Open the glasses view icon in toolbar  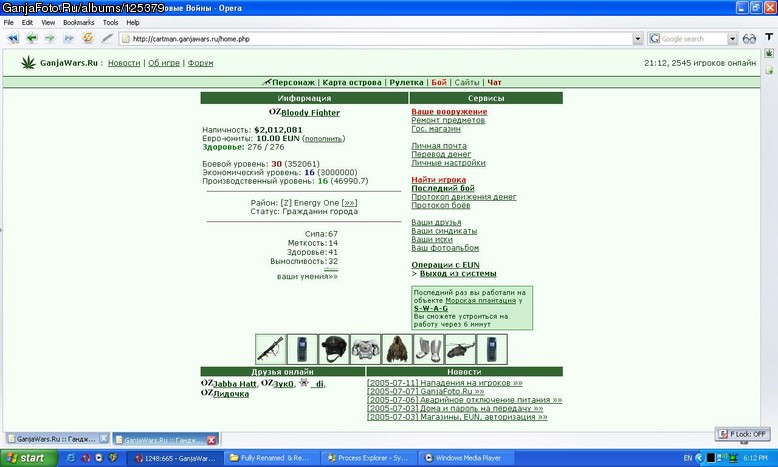click(749, 39)
